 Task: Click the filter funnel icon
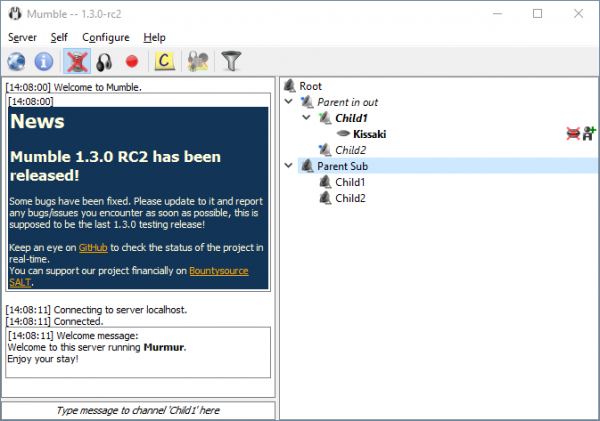pos(232,61)
